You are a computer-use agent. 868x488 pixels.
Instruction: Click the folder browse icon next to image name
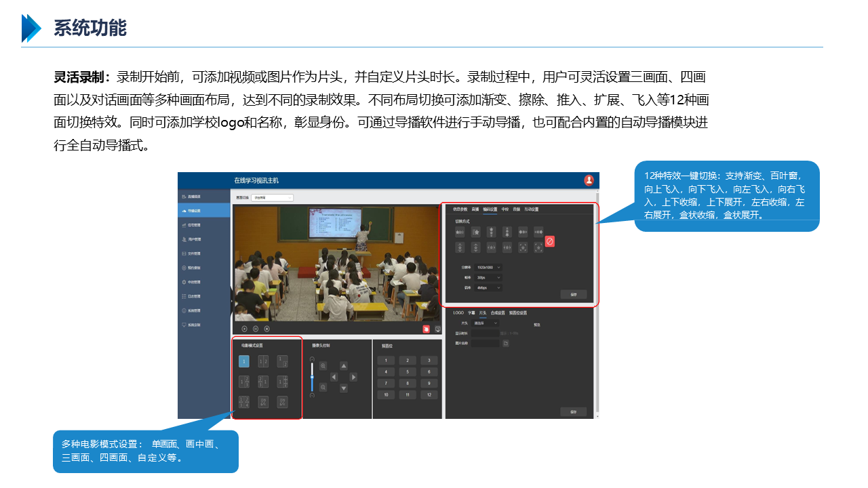(x=506, y=344)
